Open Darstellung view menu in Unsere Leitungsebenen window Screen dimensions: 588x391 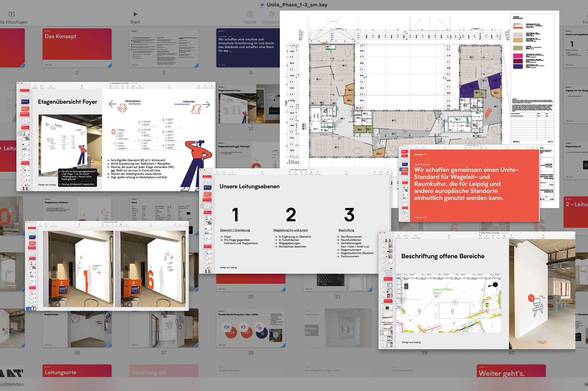(217, 172)
